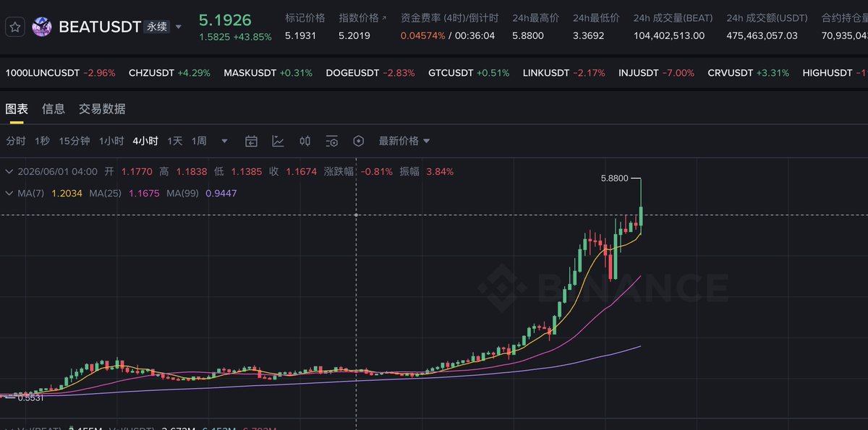Switch to the 交易数据 tab
Viewport: 868px width, 430px height.
[102, 109]
